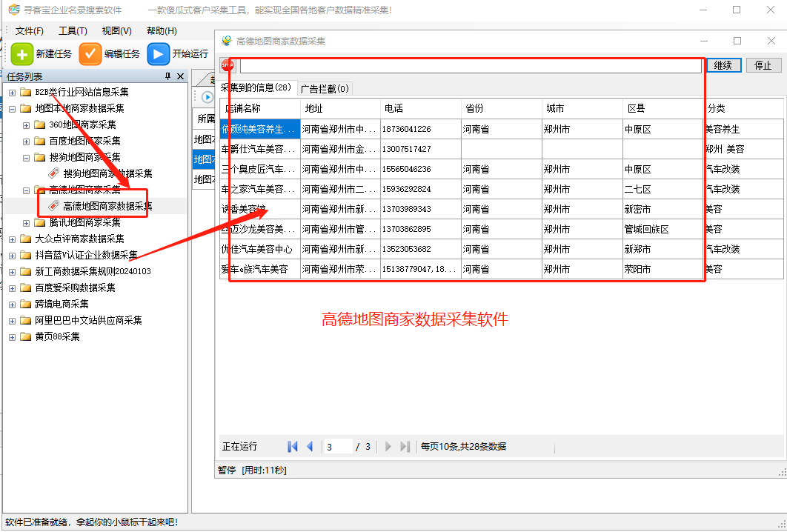Click the folder icon of 跨境电商采集
The height and width of the screenshot is (532, 787).
[x=26, y=304]
